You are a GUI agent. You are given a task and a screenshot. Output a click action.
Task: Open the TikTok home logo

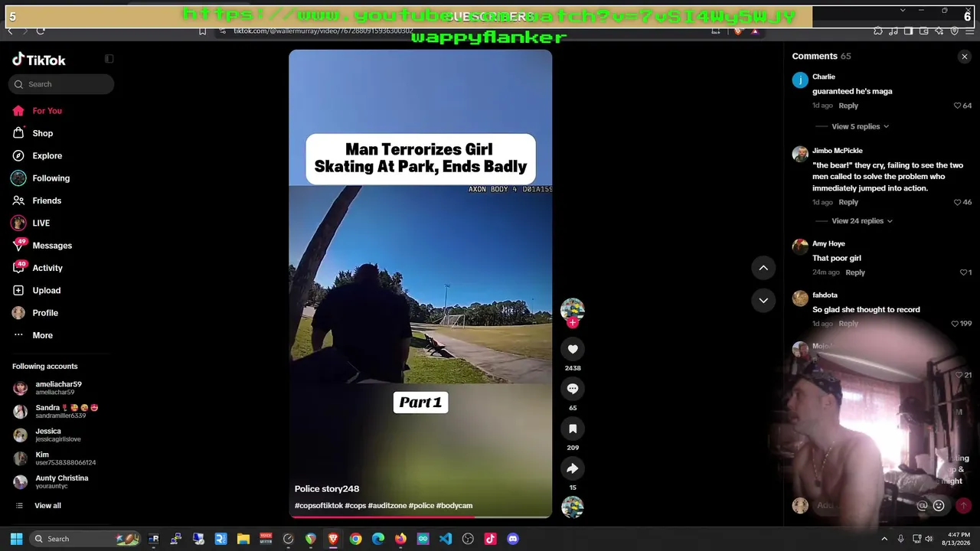click(39, 60)
